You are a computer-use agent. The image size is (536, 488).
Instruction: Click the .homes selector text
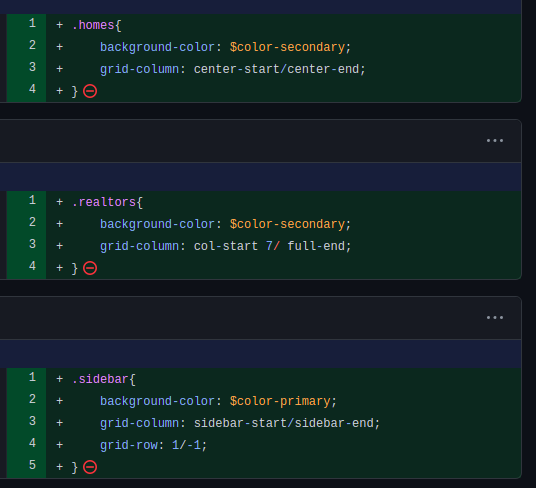point(93,25)
